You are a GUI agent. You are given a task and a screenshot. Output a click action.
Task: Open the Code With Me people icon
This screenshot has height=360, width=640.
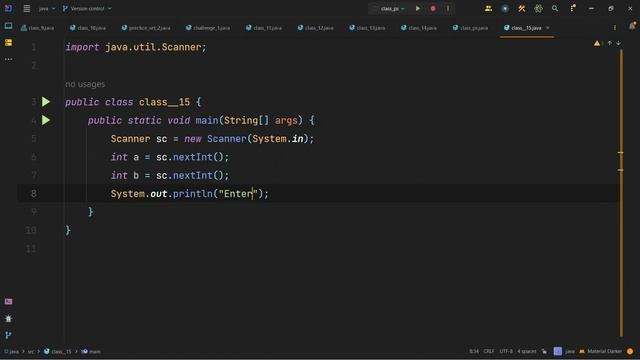point(488,8)
